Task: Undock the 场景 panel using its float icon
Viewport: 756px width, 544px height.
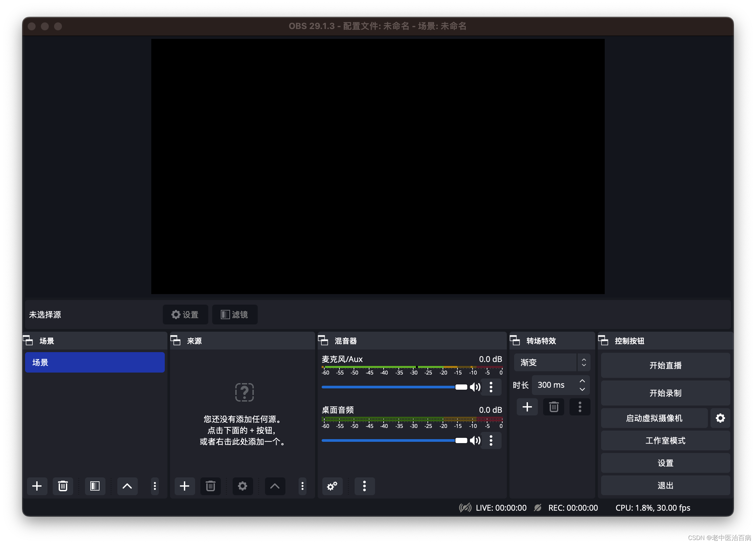Action: pyautogui.click(x=28, y=341)
